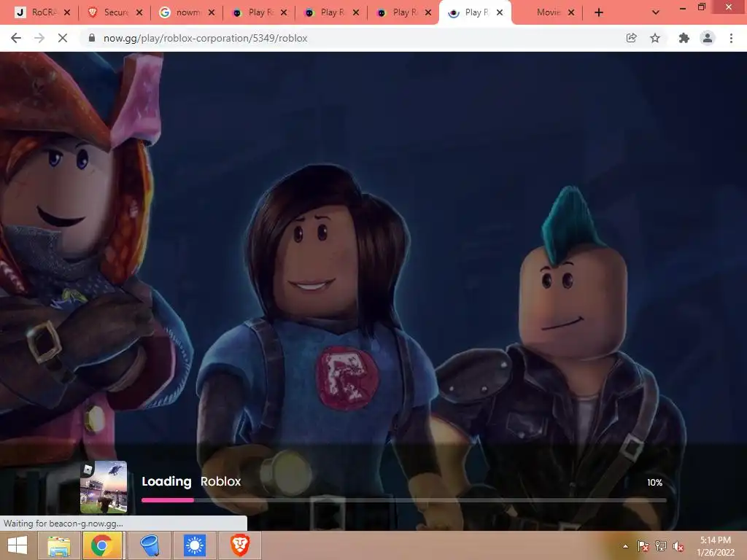Click the Loading Roblox text
The width and height of the screenshot is (747, 560).
pyautogui.click(x=192, y=481)
